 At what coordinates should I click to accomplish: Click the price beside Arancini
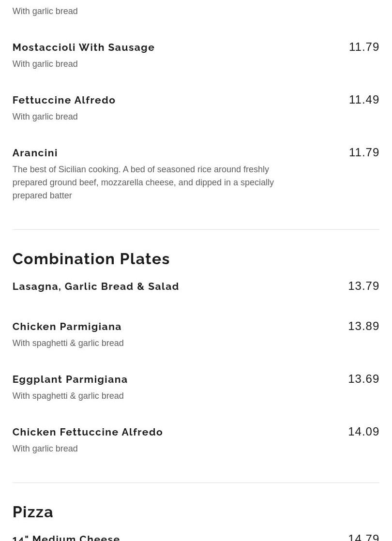(x=363, y=152)
